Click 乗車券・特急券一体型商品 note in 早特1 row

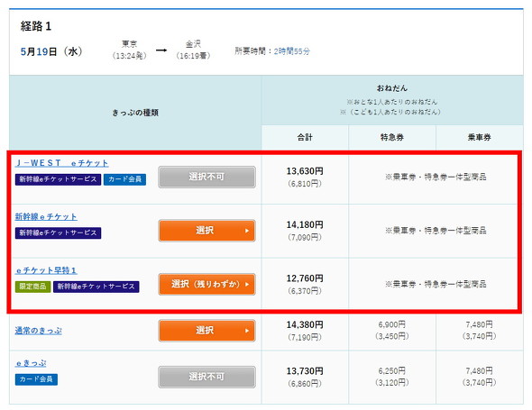point(436,284)
